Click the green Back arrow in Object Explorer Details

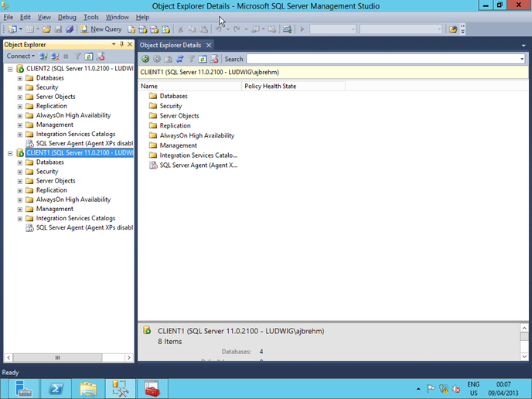pyautogui.click(x=145, y=59)
